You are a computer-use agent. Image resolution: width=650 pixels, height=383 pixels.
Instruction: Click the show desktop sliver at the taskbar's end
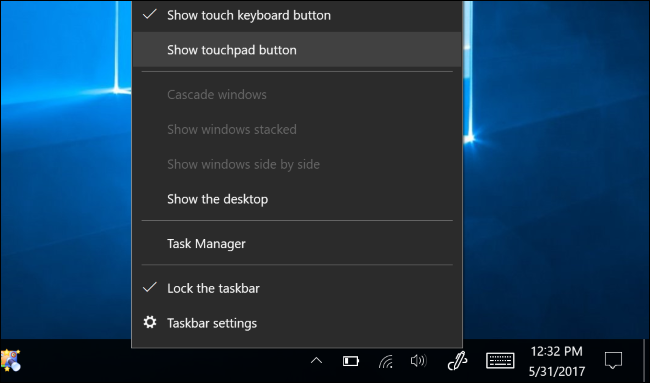[x=646, y=361]
